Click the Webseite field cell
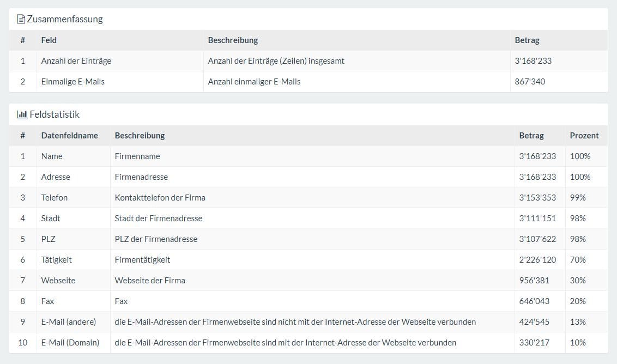Screen dimensions: 617x364 point(58,280)
